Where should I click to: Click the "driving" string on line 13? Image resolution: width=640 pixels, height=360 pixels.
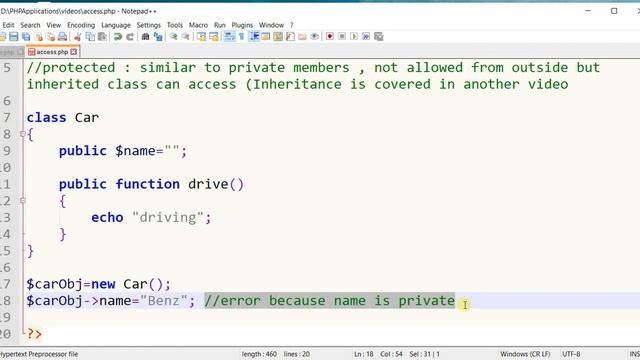tap(168, 218)
